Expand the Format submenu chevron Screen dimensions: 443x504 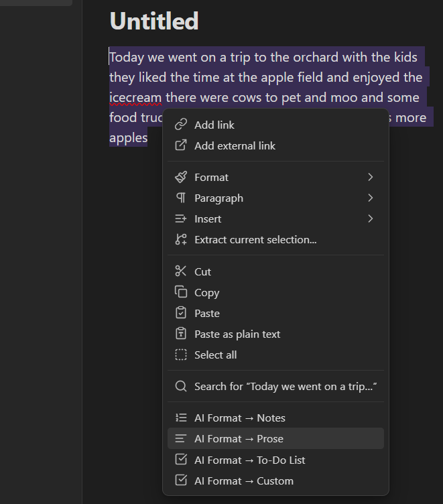tap(371, 177)
